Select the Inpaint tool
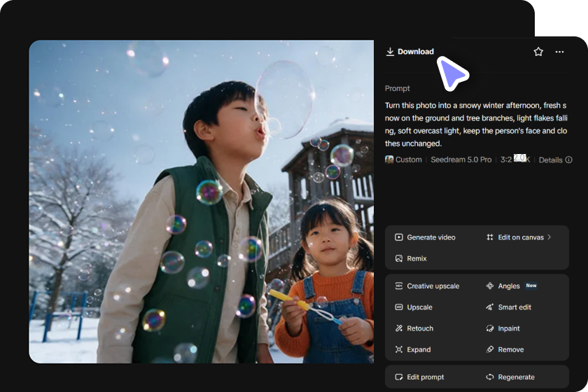This screenshot has width=588, height=392. [503, 328]
